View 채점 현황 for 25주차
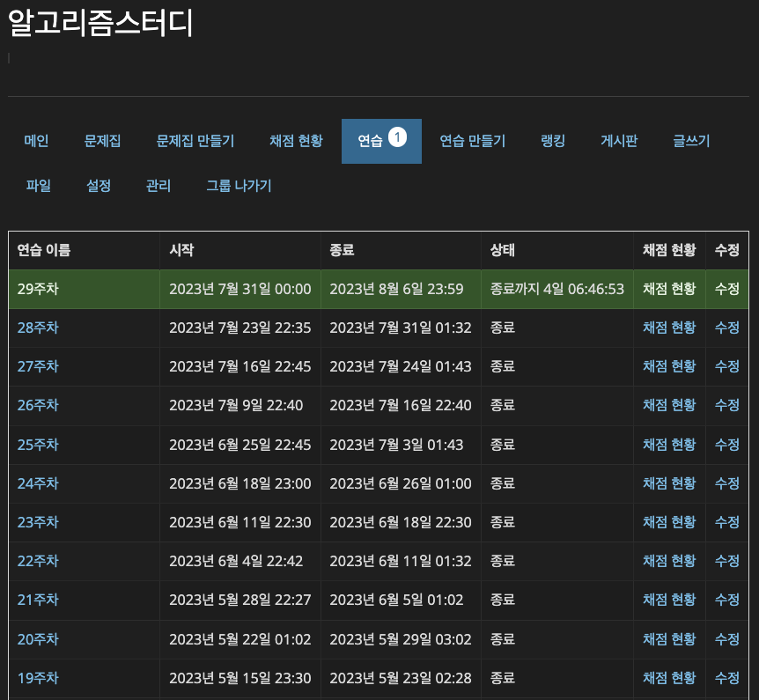The width and height of the screenshot is (759, 700). (669, 445)
